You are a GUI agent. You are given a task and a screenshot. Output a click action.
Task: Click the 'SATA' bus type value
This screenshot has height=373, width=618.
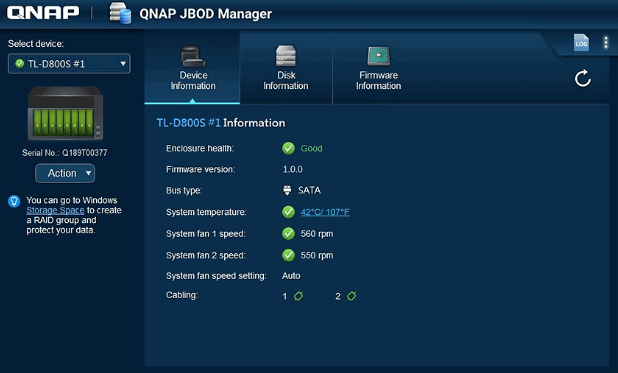(309, 190)
